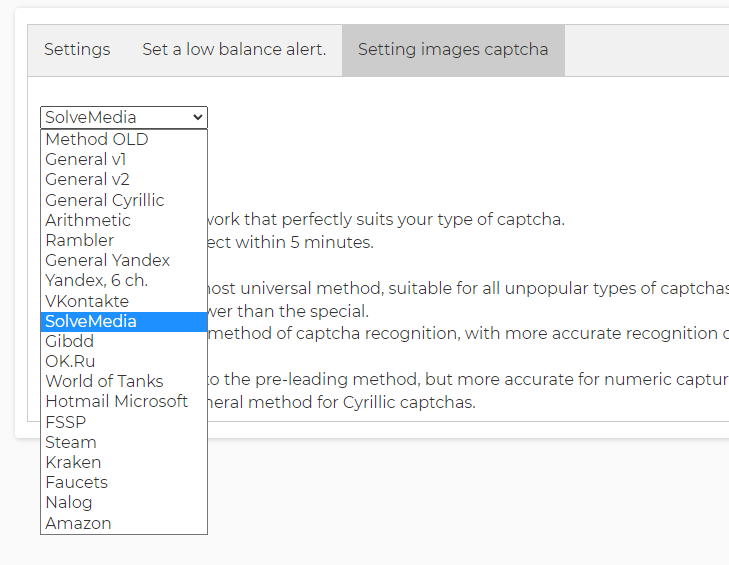Open the Settings tab

click(77, 49)
